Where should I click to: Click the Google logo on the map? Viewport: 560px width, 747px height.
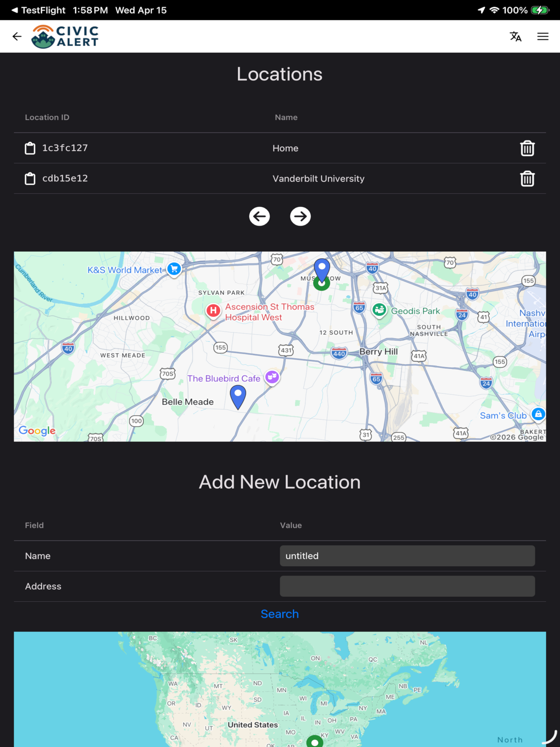click(37, 431)
